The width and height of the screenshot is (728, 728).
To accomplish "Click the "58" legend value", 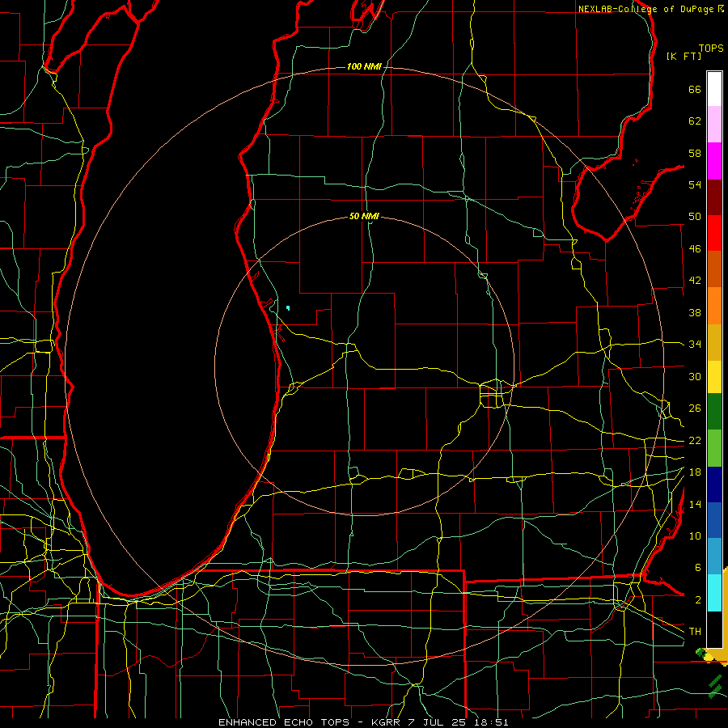I will (695, 153).
